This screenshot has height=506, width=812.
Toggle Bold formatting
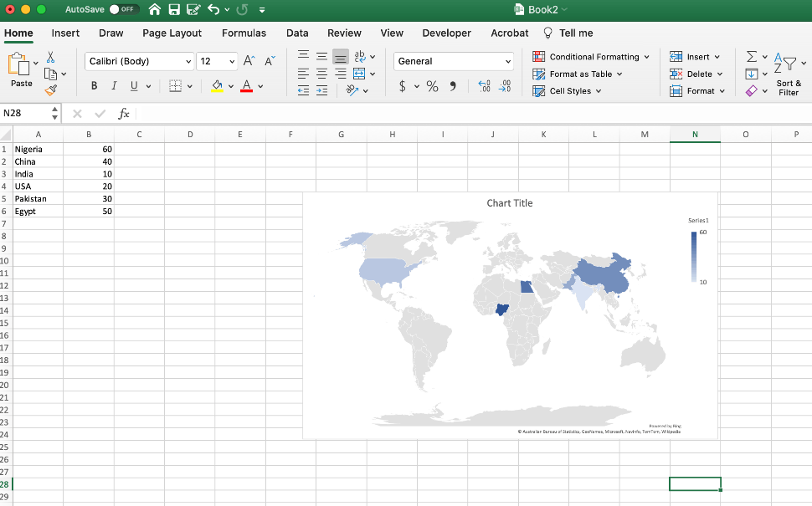[94, 86]
